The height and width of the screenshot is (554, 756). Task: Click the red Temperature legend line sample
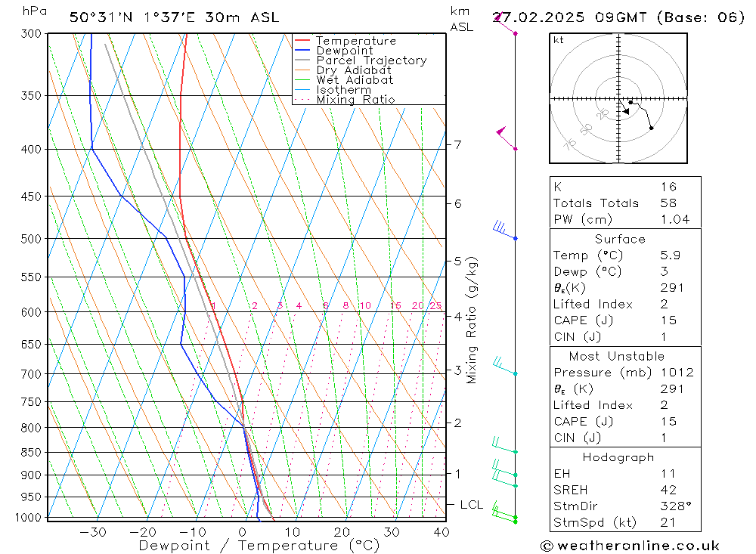pos(302,40)
